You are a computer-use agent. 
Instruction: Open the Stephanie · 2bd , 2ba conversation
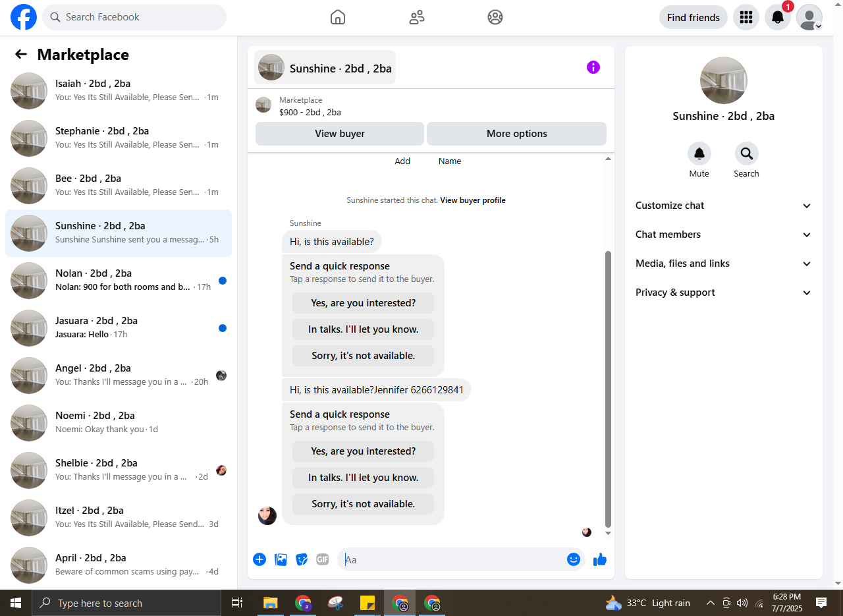click(119, 138)
